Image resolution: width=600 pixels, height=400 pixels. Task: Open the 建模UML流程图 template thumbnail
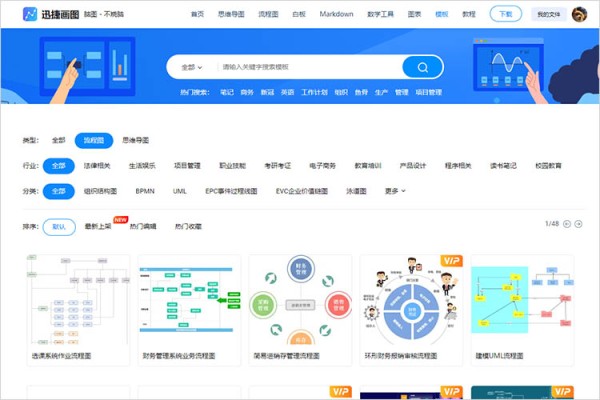pyautogui.click(x=522, y=300)
